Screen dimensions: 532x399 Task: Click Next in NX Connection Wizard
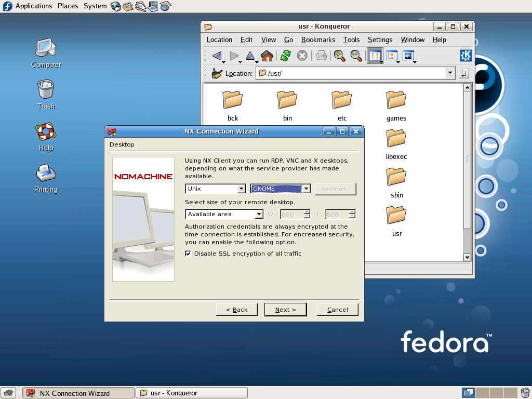(x=285, y=310)
